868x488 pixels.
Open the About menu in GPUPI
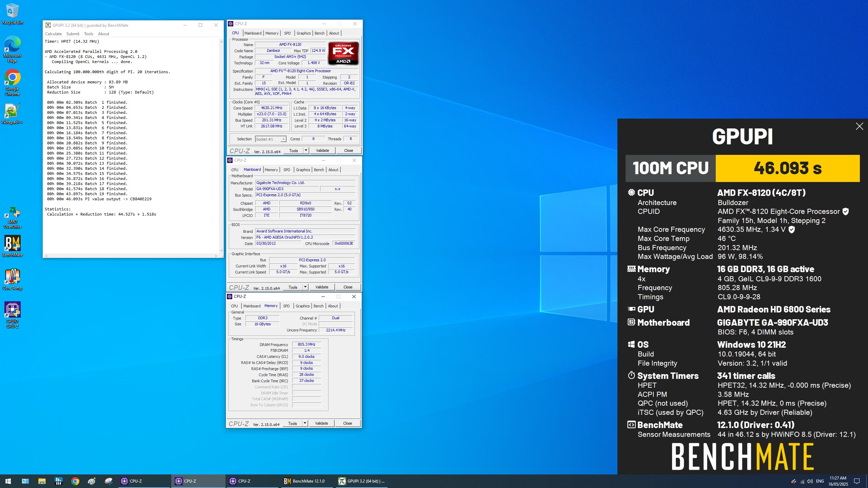coord(103,34)
